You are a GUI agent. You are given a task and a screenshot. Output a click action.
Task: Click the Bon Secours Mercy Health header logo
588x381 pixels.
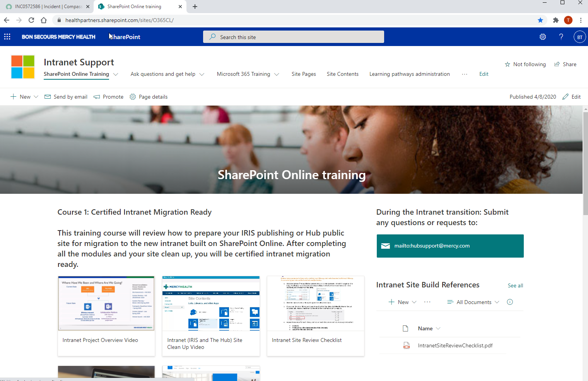coord(58,37)
